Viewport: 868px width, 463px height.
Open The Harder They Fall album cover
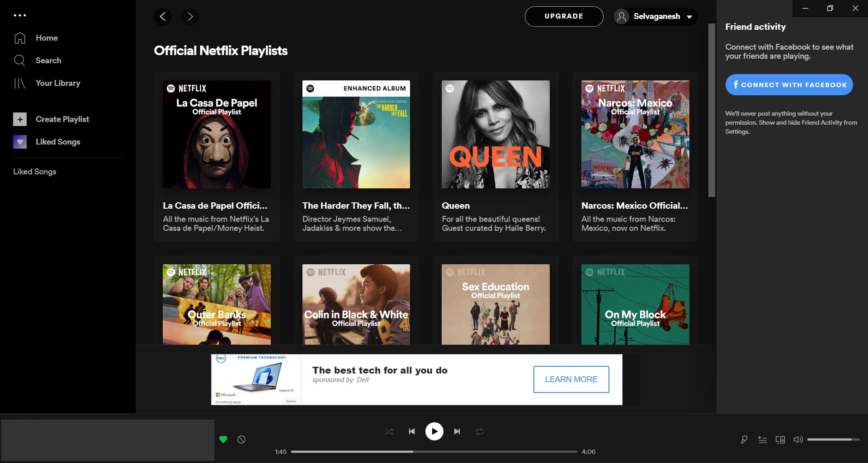[x=356, y=134]
